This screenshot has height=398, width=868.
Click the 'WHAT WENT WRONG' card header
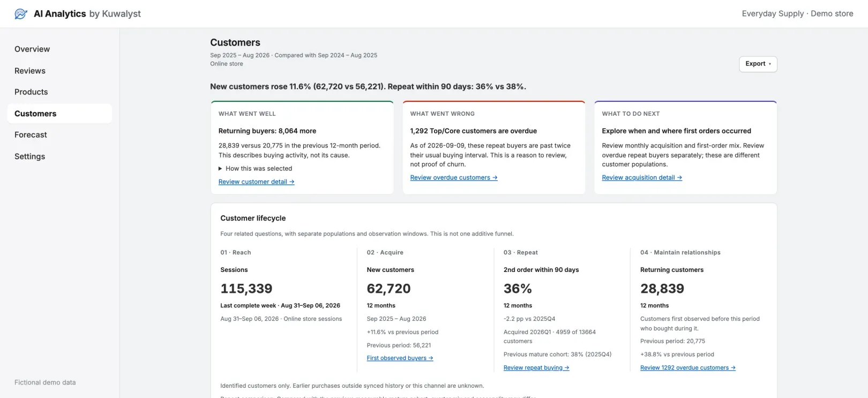click(x=443, y=114)
